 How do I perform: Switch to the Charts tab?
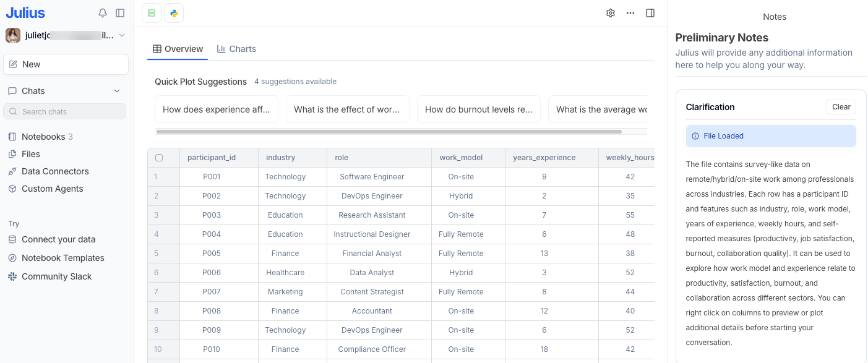click(x=236, y=48)
